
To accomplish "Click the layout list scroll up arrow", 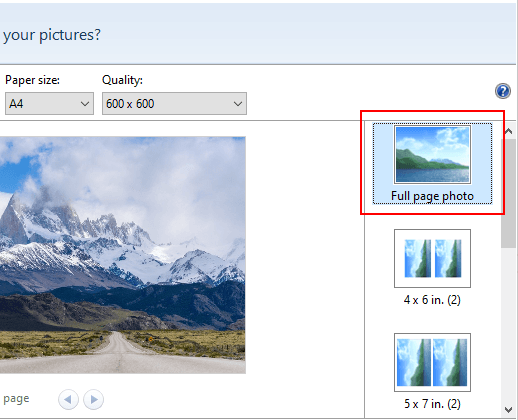I will (508, 131).
